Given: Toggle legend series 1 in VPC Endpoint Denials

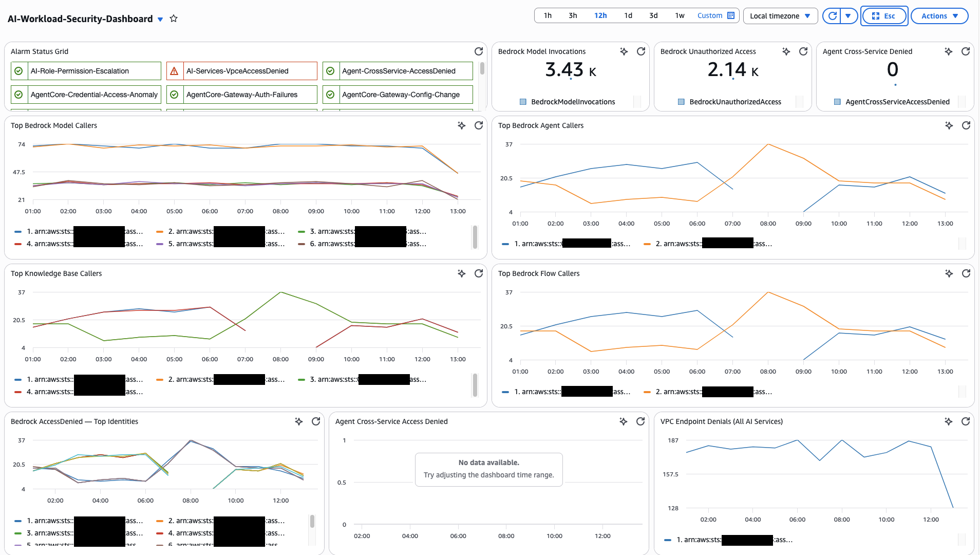Looking at the screenshot, I should 728,540.
